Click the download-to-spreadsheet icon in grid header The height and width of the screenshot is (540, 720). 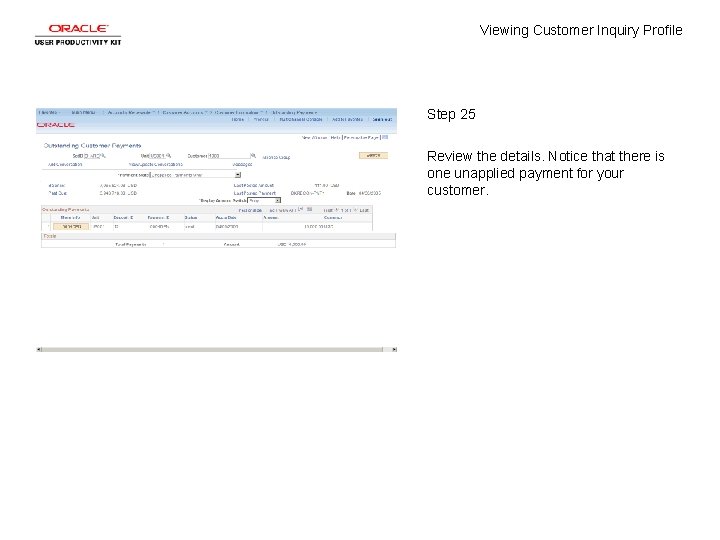(310, 209)
